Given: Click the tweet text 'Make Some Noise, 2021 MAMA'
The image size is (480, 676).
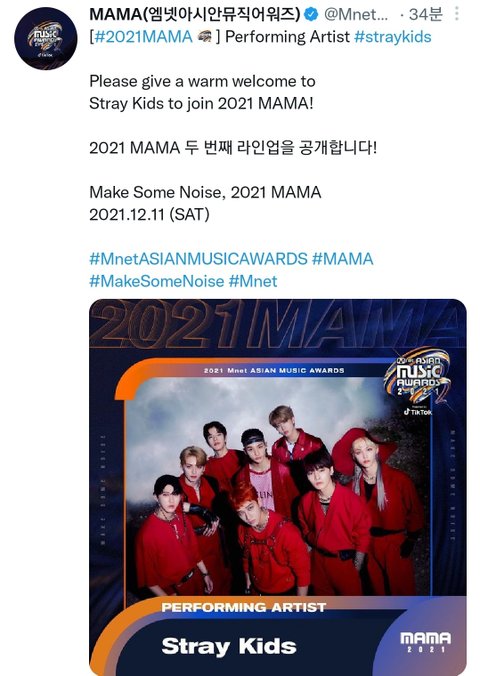Looking at the screenshot, I should 205,192.
